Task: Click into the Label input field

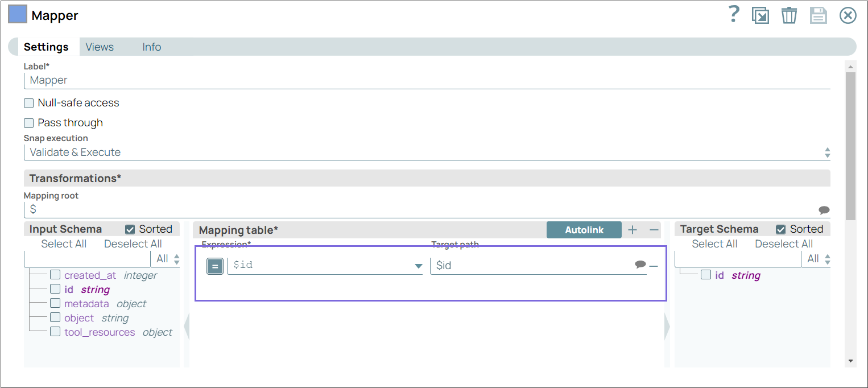Action: (x=228, y=80)
